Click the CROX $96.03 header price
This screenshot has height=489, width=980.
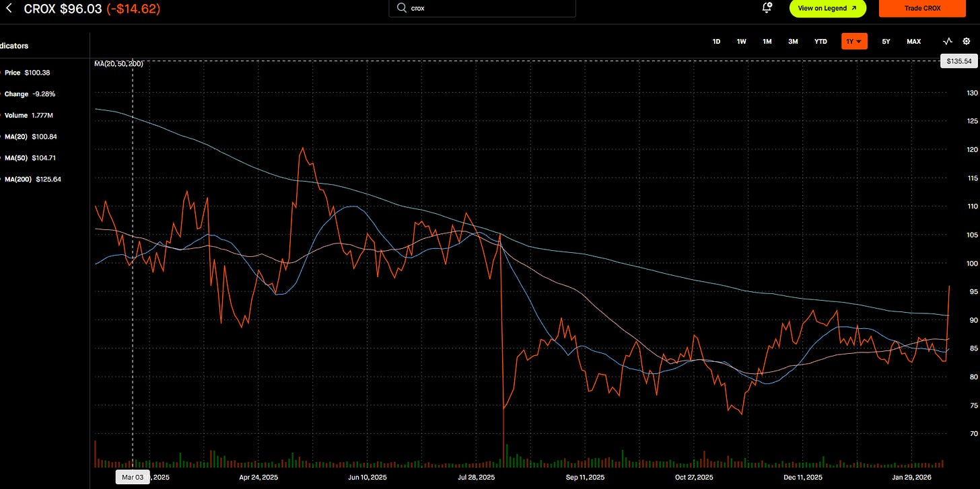point(63,9)
